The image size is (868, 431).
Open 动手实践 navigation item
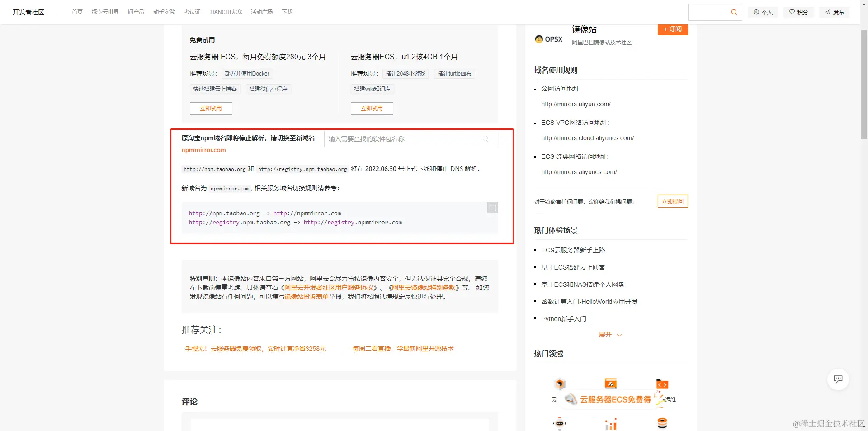tap(164, 12)
